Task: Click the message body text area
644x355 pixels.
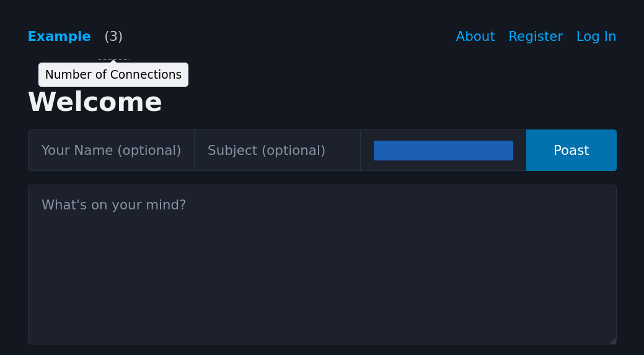Action: [x=322, y=265]
